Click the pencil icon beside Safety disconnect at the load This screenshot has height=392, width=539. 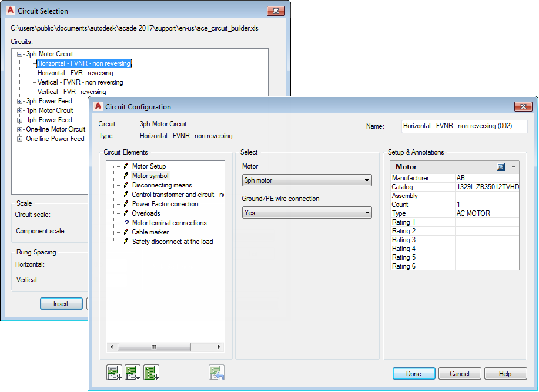coord(126,241)
